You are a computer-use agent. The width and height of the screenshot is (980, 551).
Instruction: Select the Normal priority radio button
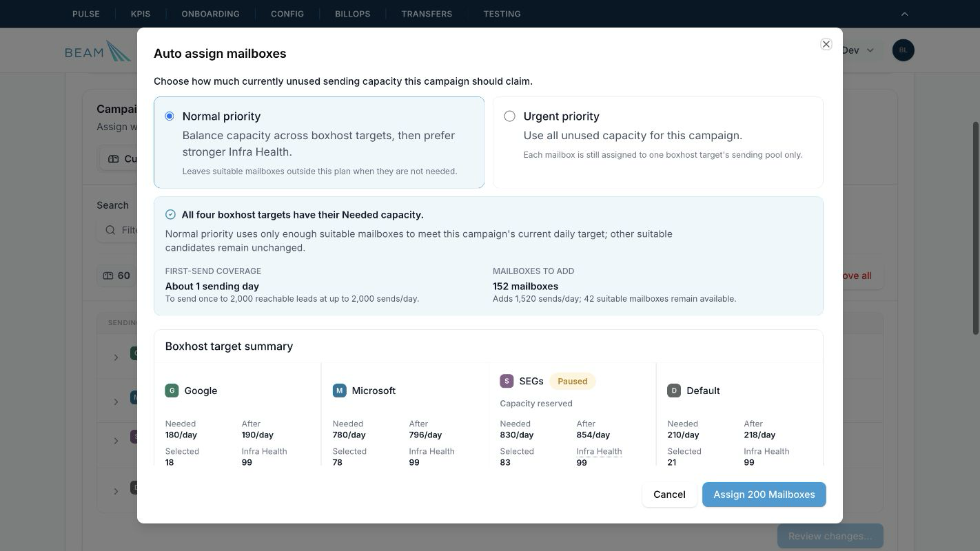point(170,116)
